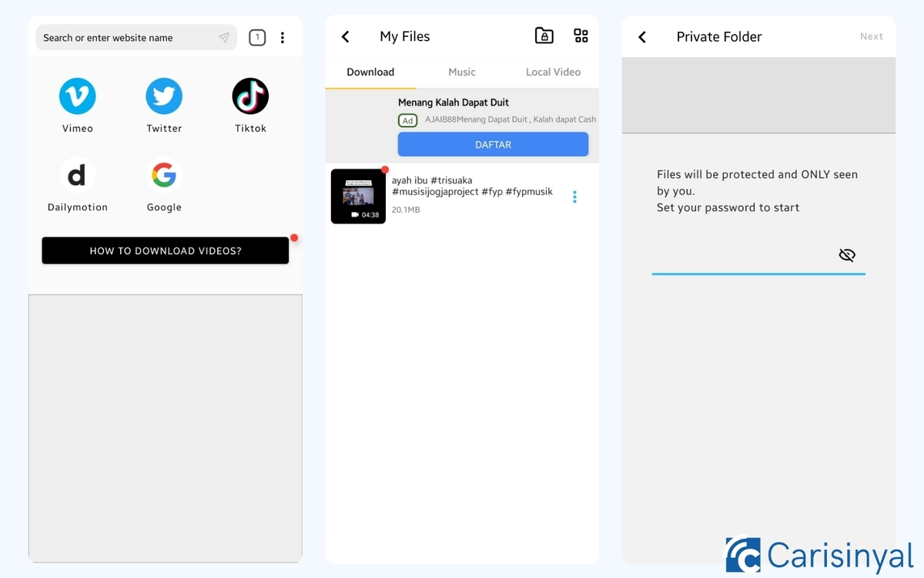The width and height of the screenshot is (924, 578).
Task: Switch to the Music tab
Action: pos(462,72)
